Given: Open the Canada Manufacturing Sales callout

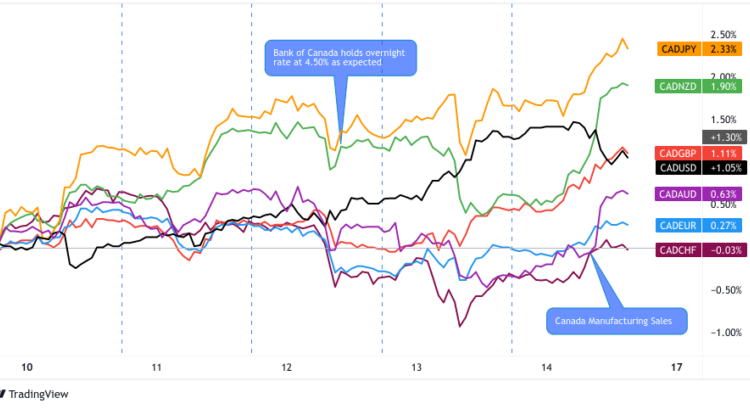Looking at the screenshot, I should [x=617, y=321].
